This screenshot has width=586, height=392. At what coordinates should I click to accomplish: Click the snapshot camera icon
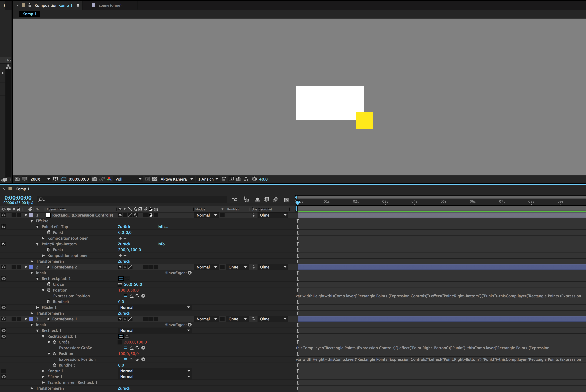[x=94, y=179]
